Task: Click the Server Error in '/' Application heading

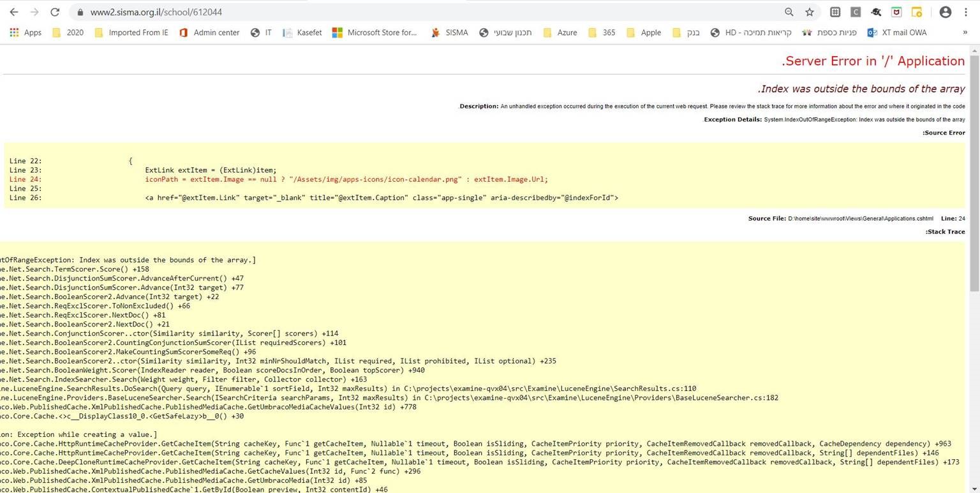Action: [873, 61]
